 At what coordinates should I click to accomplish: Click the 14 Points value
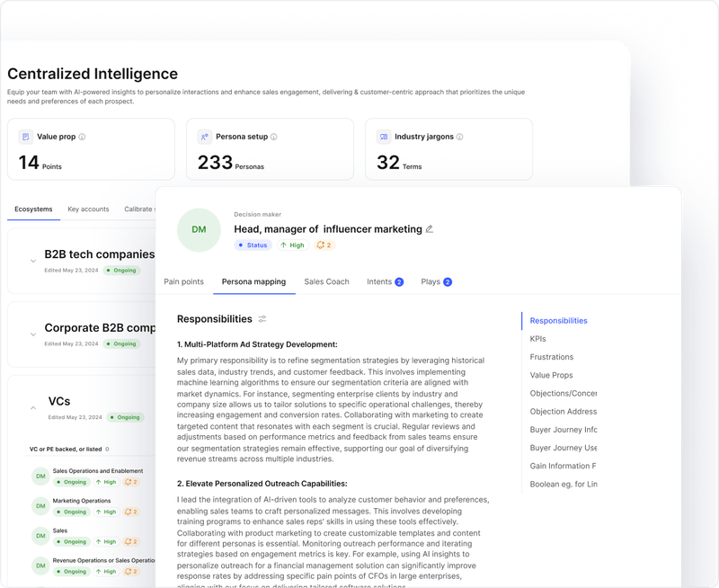(x=40, y=163)
